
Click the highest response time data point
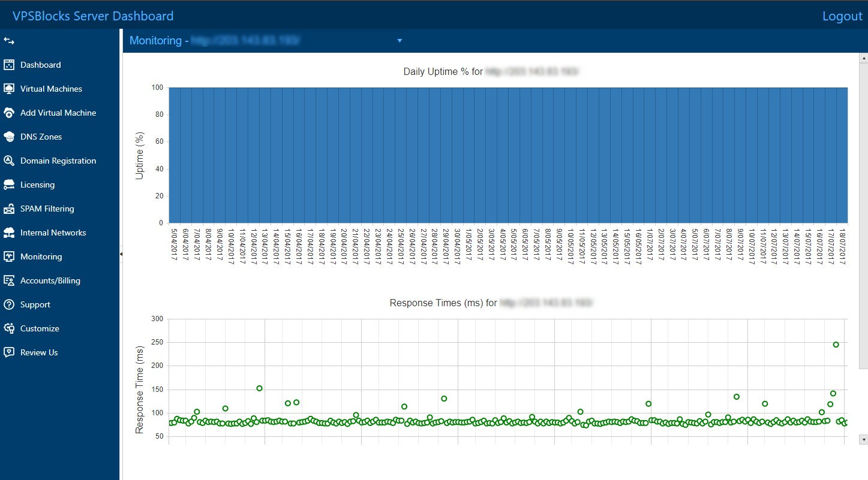(x=836, y=345)
